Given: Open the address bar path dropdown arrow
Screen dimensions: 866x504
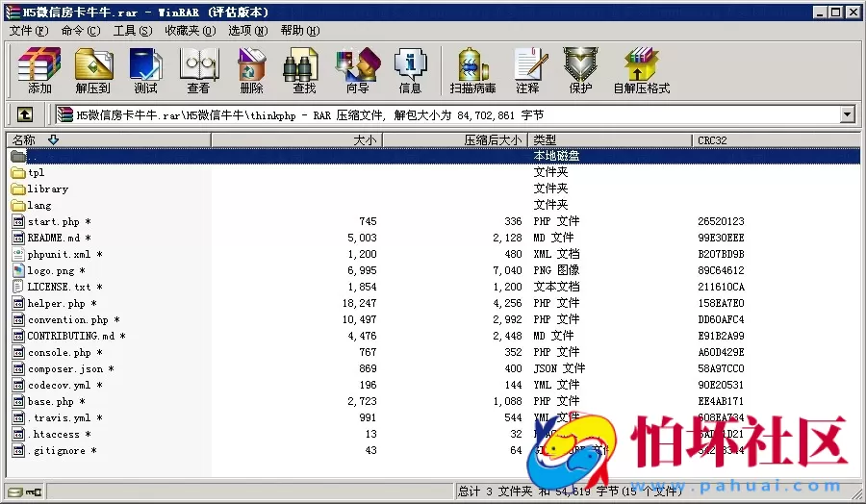Looking at the screenshot, I should [x=847, y=114].
